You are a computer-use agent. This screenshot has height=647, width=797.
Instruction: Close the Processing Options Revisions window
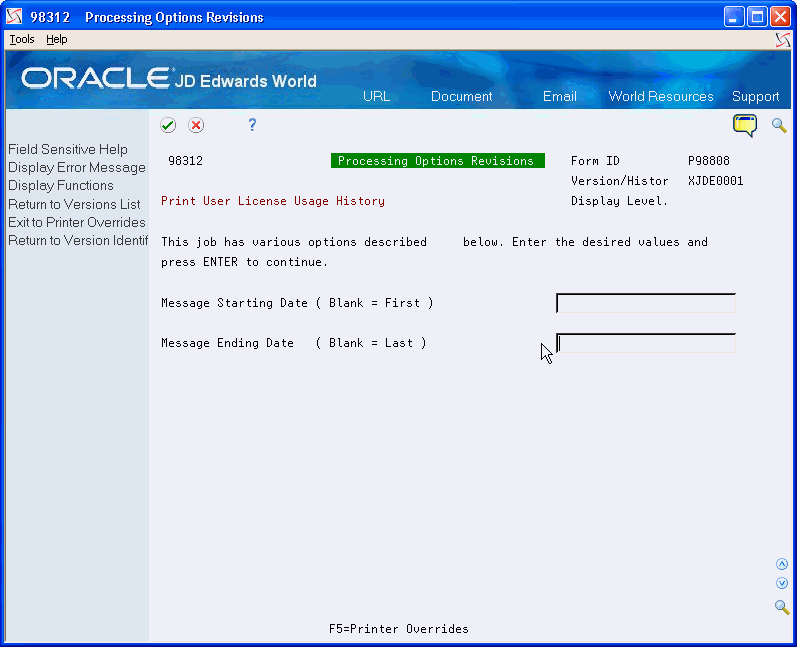click(x=781, y=17)
